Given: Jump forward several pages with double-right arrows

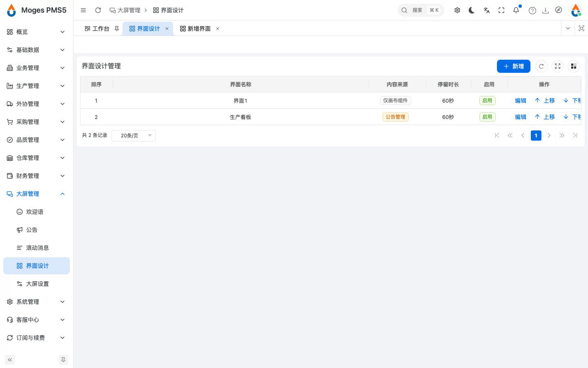Looking at the screenshot, I should pyautogui.click(x=562, y=135).
